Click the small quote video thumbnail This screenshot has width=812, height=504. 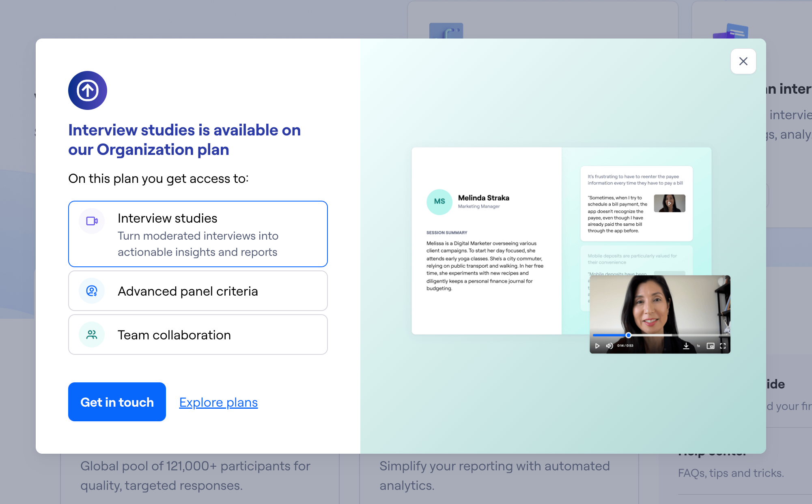[670, 203]
